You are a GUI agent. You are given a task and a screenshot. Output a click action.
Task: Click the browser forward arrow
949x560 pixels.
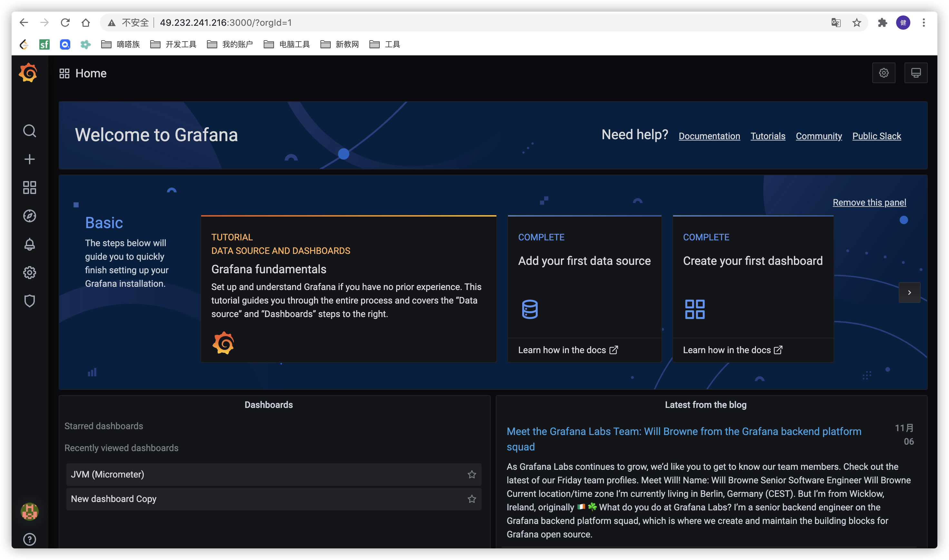pyautogui.click(x=44, y=23)
